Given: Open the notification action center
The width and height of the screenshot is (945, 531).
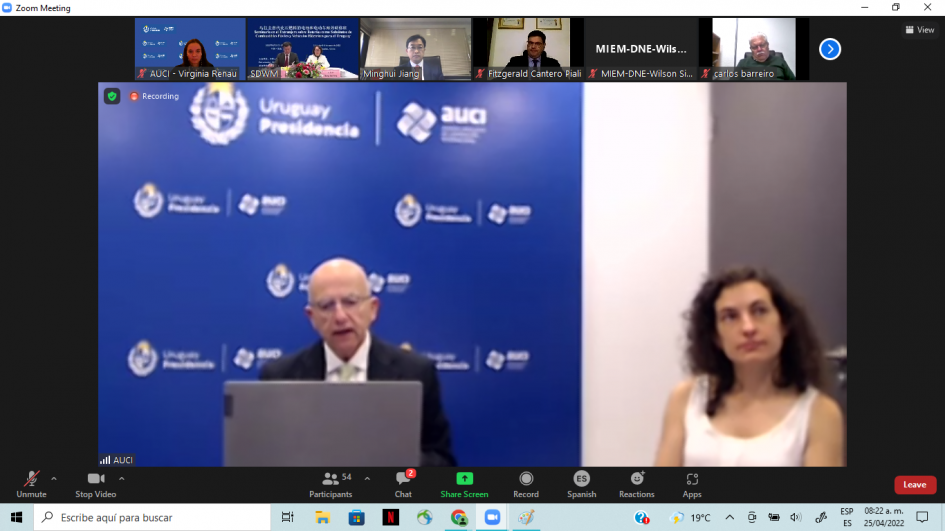Looking at the screenshot, I should pyautogui.click(x=922, y=517).
